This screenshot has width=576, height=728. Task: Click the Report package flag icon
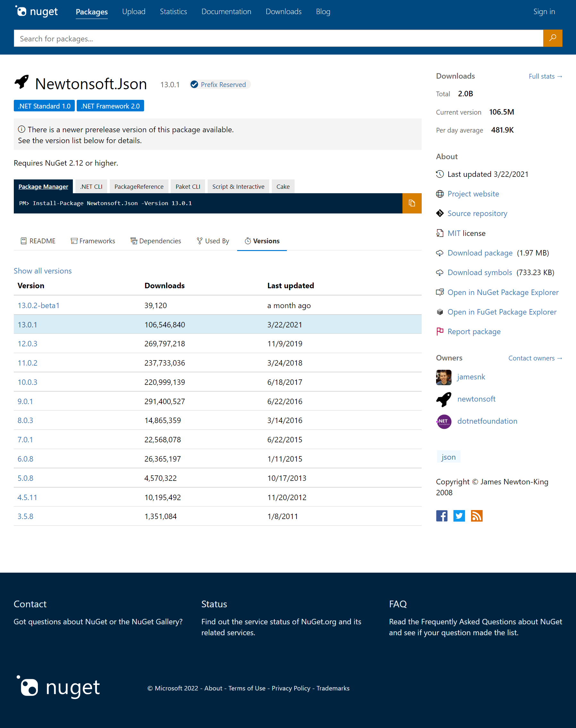click(x=440, y=331)
